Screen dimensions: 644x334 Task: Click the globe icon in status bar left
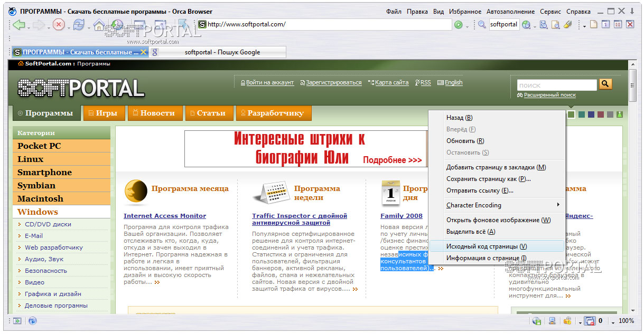click(32, 321)
